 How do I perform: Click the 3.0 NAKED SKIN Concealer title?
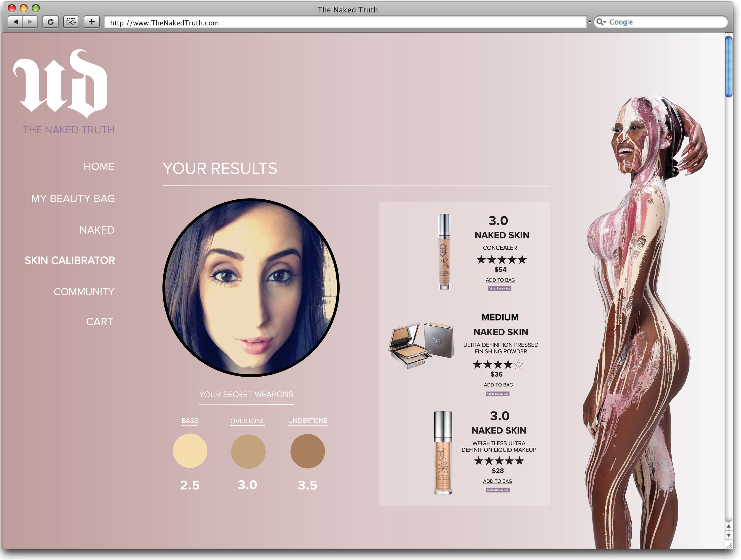point(502,228)
